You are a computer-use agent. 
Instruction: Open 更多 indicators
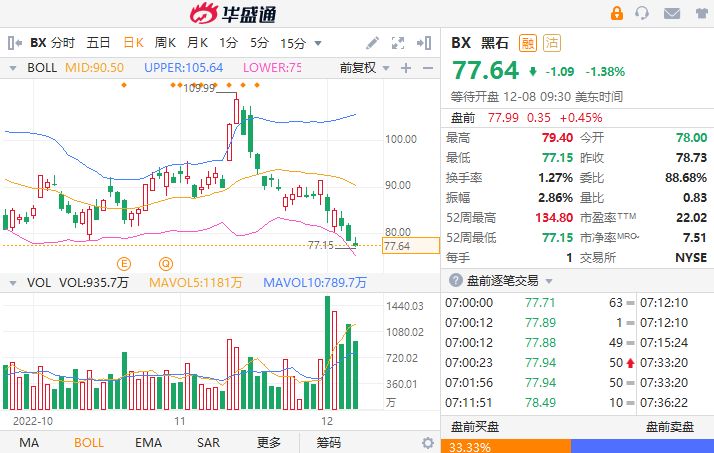[269, 443]
